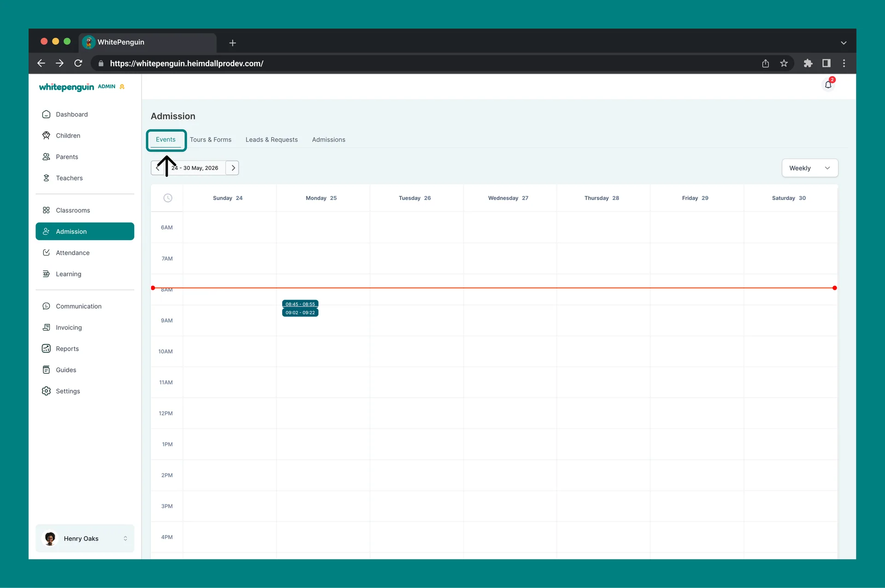Switch to the Events tab
The width and height of the screenshot is (885, 588).
pos(165,140)
